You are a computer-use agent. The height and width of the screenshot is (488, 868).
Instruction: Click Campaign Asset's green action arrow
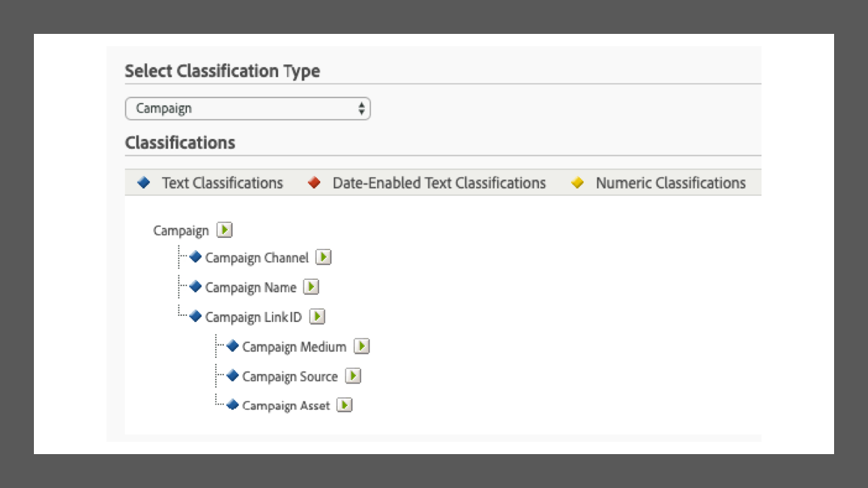click(x=344, y=405)
